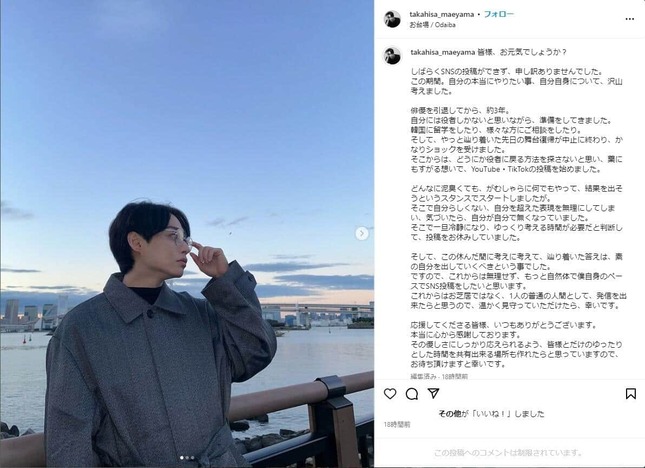Open the three-dot more options menu

click(x=630, y=19)
